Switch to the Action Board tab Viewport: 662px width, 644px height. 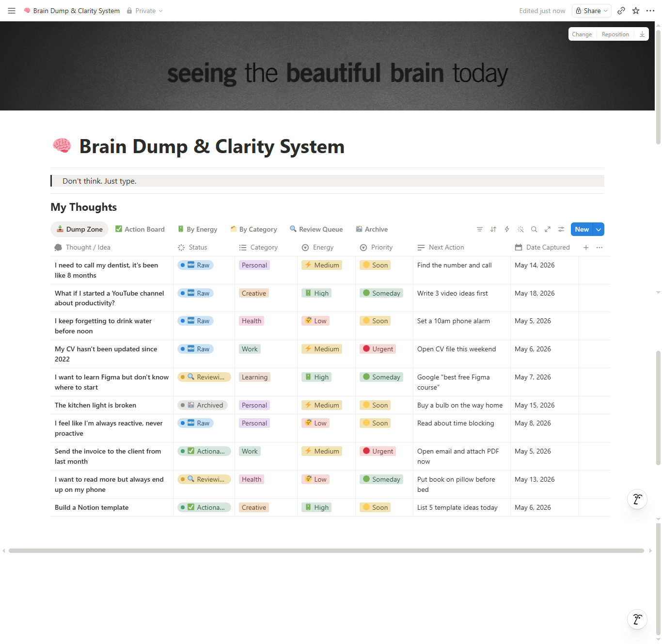click(x=140, y=229)
